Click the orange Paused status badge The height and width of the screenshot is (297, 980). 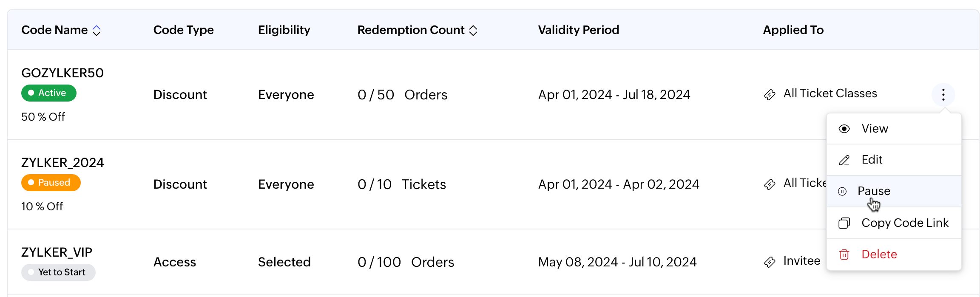click(51, 183)
